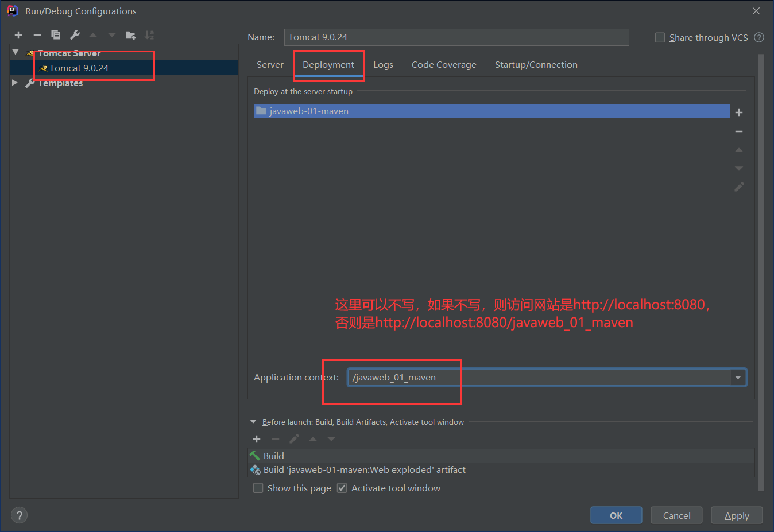Enable Share through VCS checkbox

pyautogui.click(x=660, y=37)
